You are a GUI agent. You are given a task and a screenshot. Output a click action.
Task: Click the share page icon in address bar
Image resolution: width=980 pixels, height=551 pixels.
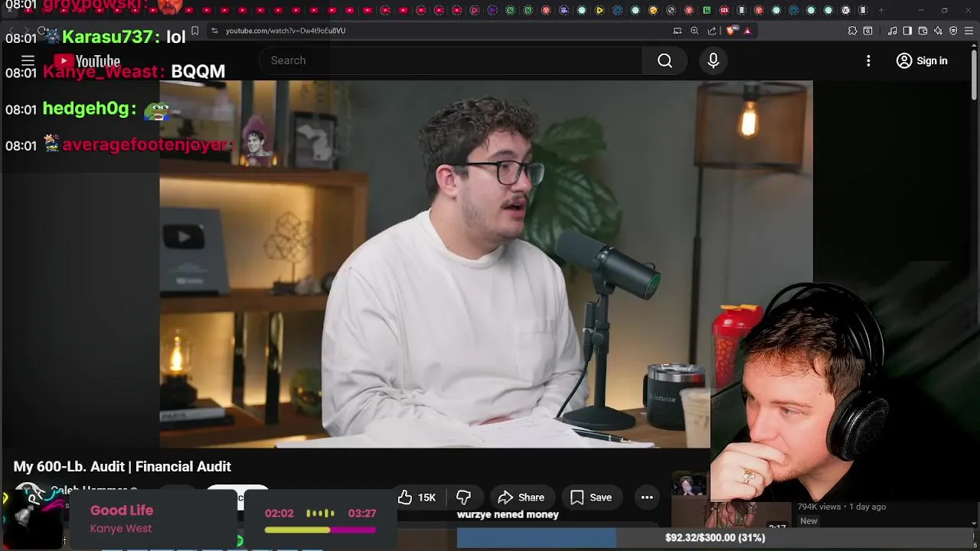point(712,31)
